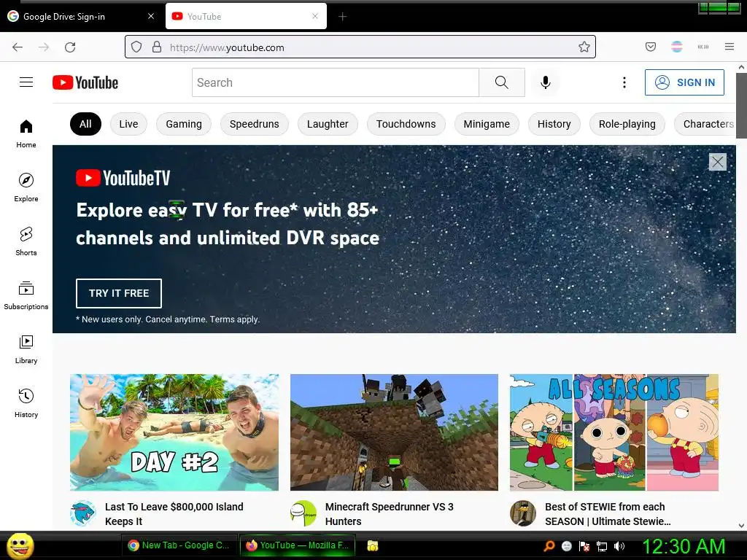
Task: Close the YouTube TV banner ad
Action: (718, 162)
